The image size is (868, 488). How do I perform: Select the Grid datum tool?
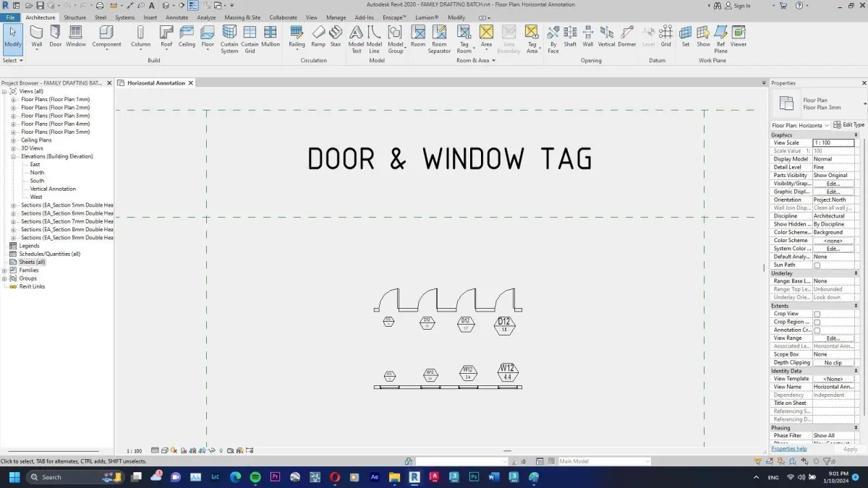click(665, 36)
